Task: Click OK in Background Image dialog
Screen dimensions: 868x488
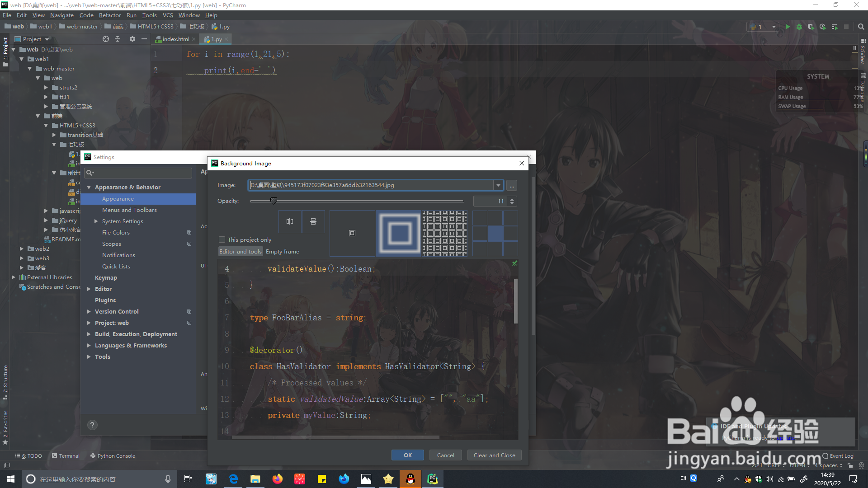Action: tap(408, 455)
